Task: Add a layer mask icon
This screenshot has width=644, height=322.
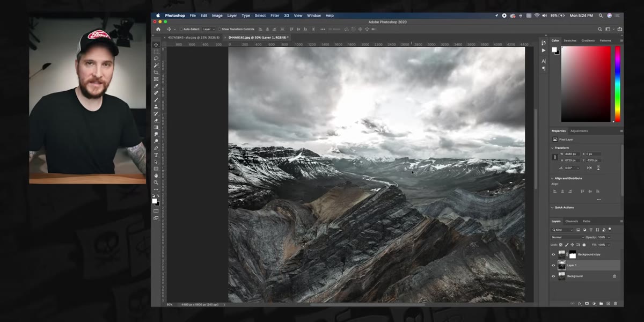Action: 587,304
